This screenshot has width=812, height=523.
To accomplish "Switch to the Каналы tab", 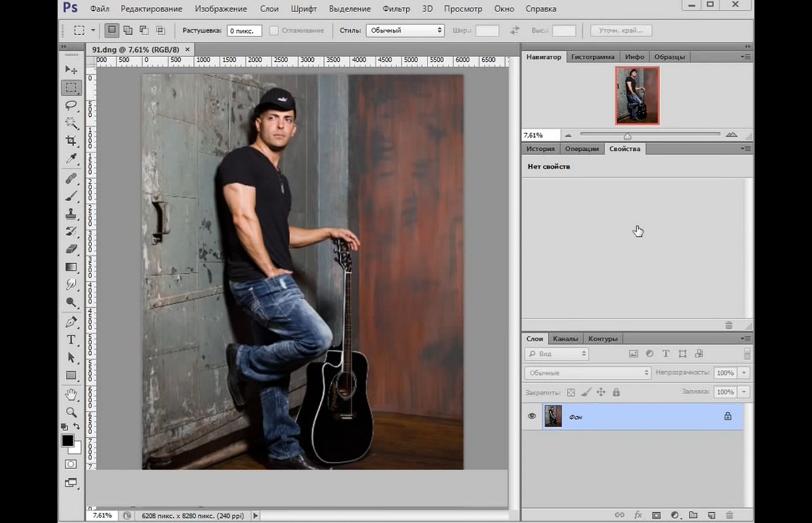I will [x=565, y=338].
